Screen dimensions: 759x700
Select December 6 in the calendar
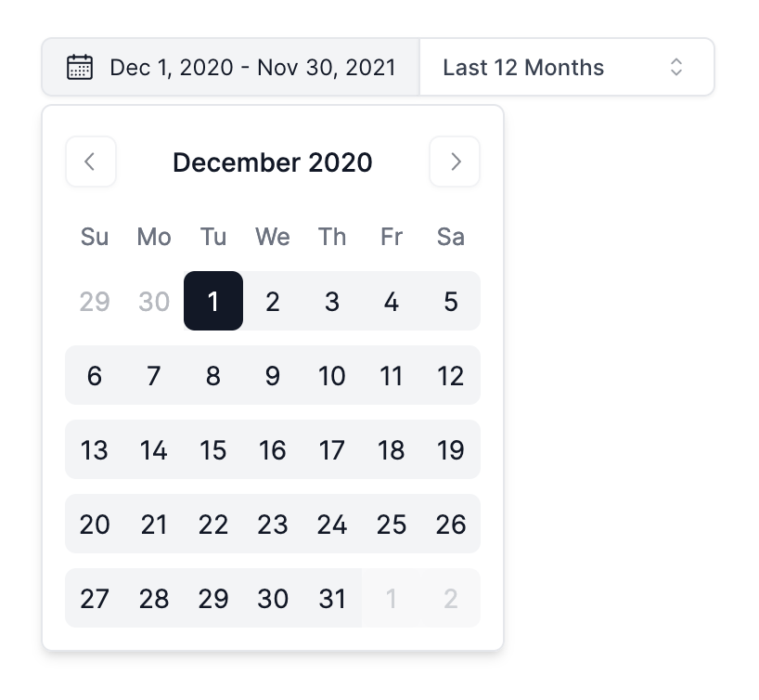pyautogui.click(x=95, y=376)
